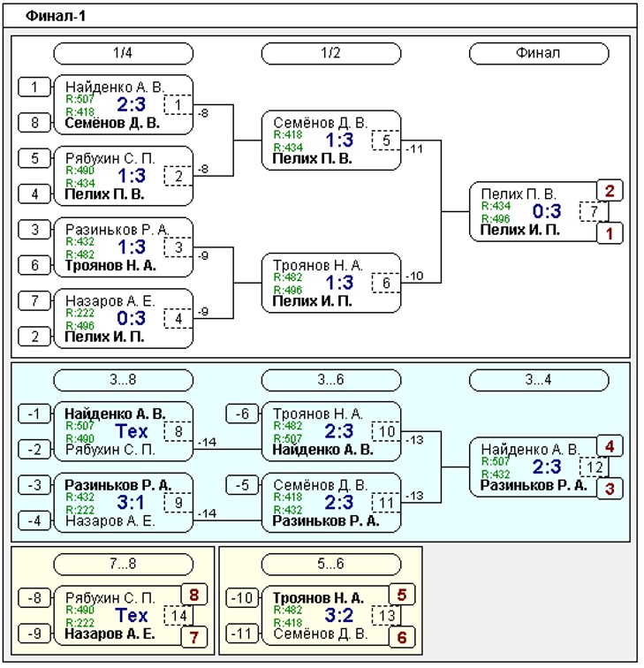Select dashed match number box 9
This screenshot has width=644, height=668.
pyautogui.click(x=178, y=503)
